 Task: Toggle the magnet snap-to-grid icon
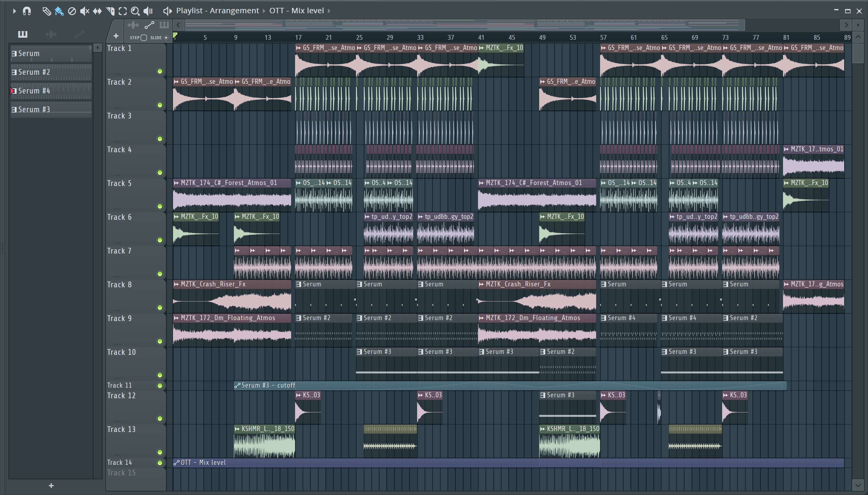tap(27, 11)
